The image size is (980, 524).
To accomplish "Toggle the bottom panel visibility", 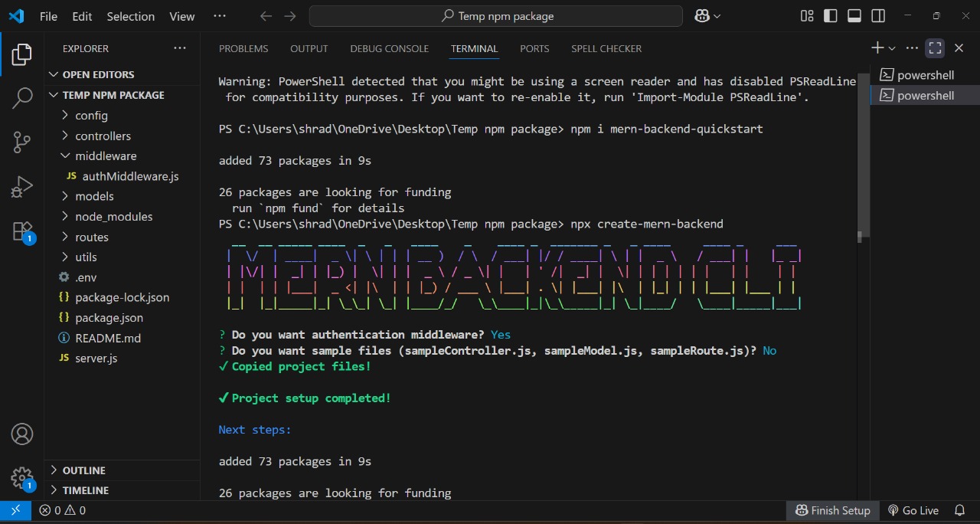I will [854, 16].
